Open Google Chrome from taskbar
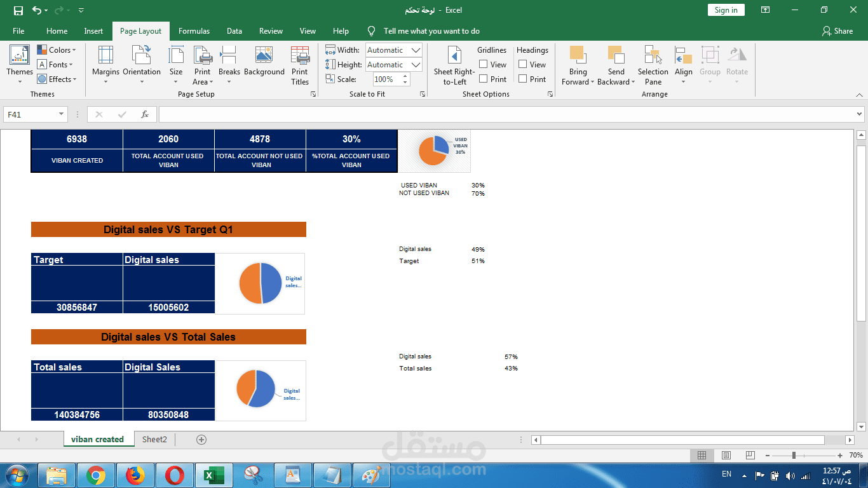 (x=96, y=475)
